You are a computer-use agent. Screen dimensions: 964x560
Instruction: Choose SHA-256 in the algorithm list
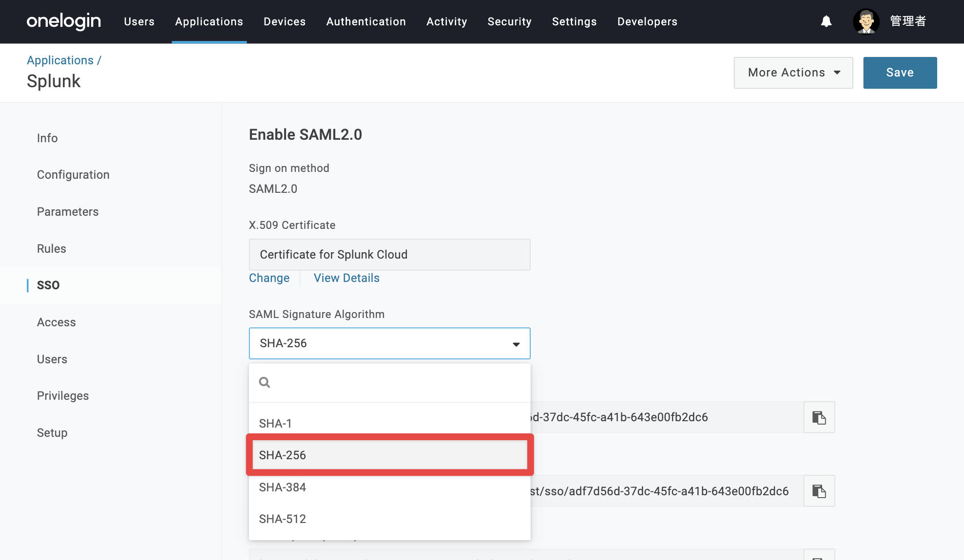[x=389, y=455]
